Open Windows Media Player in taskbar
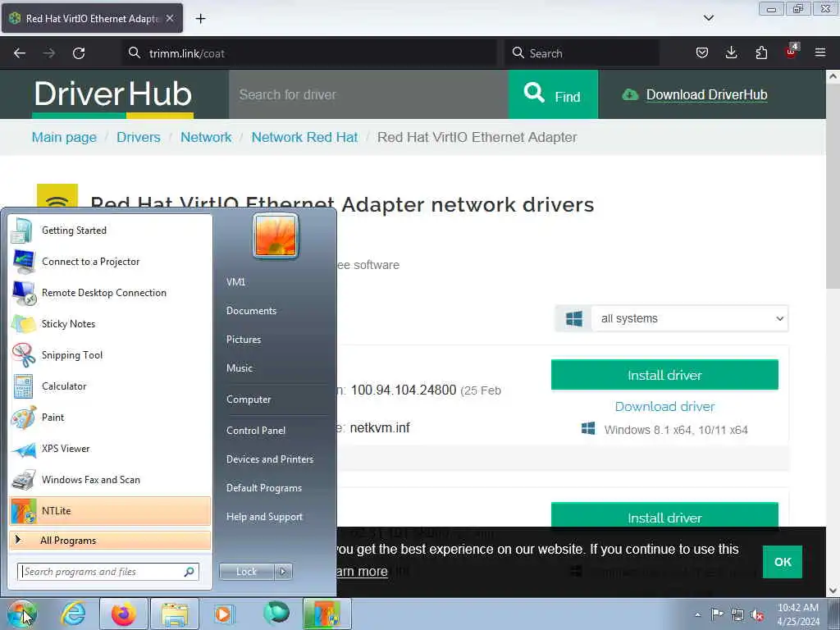840x630 pixels. (224, 614)
